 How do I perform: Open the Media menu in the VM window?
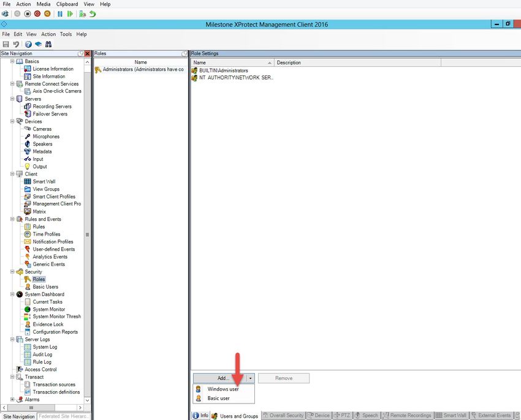44,4
